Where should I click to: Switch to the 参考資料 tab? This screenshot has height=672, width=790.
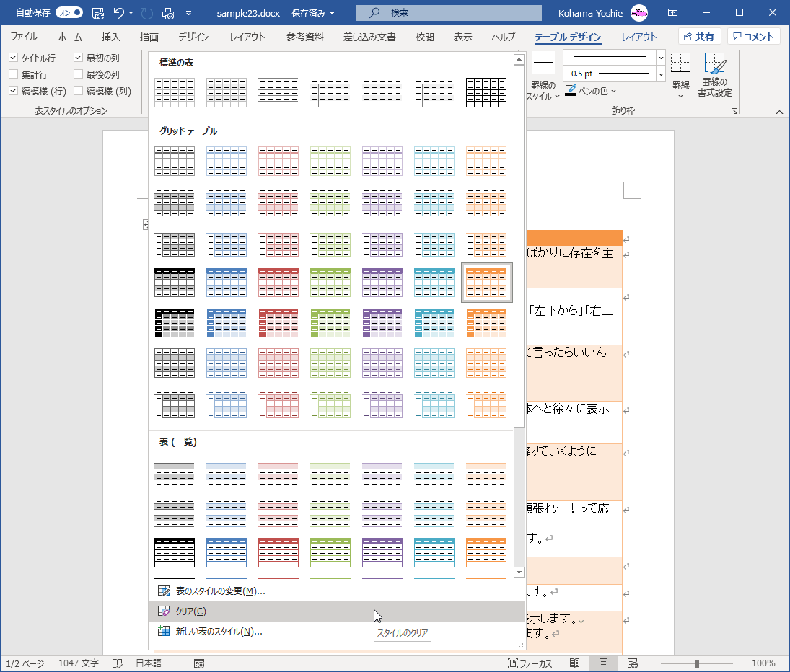coord(304,37)
